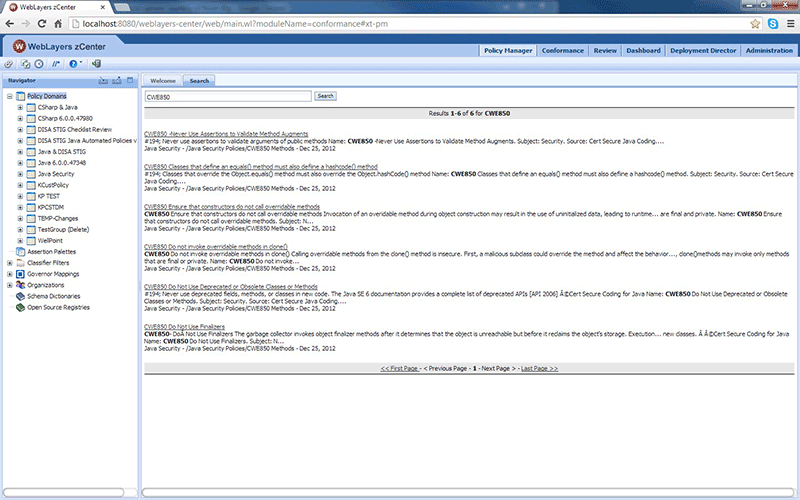
Task: Expand the Organizations node
Action: click(10, 285)
